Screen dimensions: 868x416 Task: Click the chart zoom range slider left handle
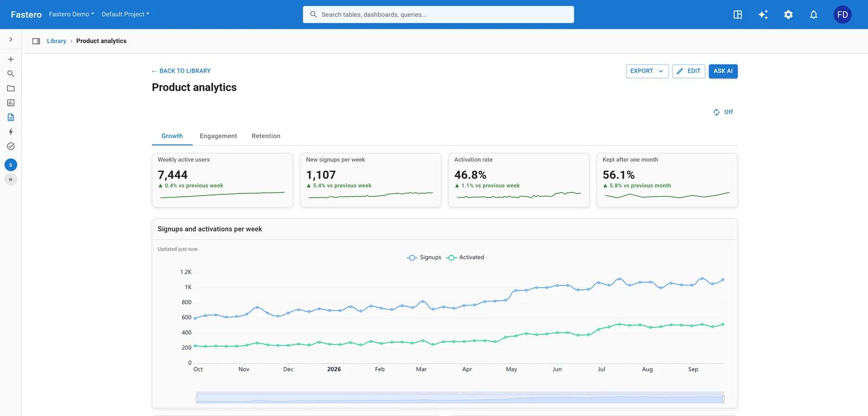pyautogui.click(x=197, y=399)
